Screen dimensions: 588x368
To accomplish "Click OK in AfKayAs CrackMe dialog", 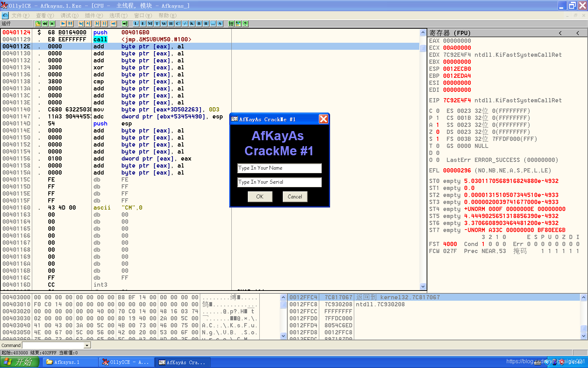I will point(260,197).
